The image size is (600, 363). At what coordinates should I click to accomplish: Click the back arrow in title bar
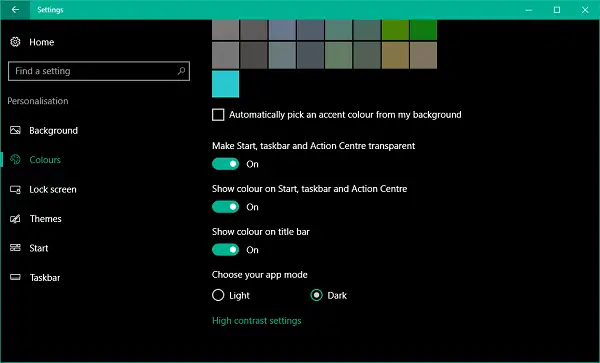point(15,10)
